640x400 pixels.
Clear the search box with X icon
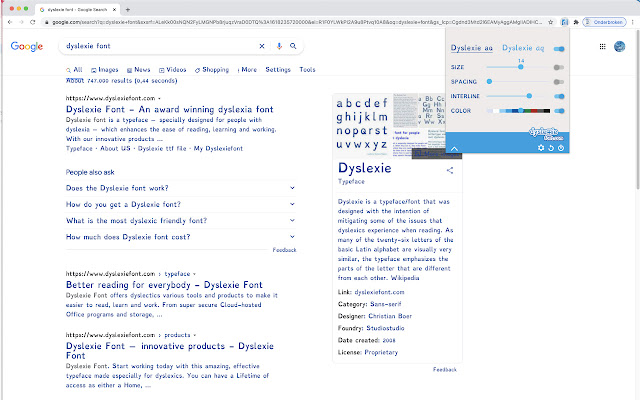[x=262, y=46]
